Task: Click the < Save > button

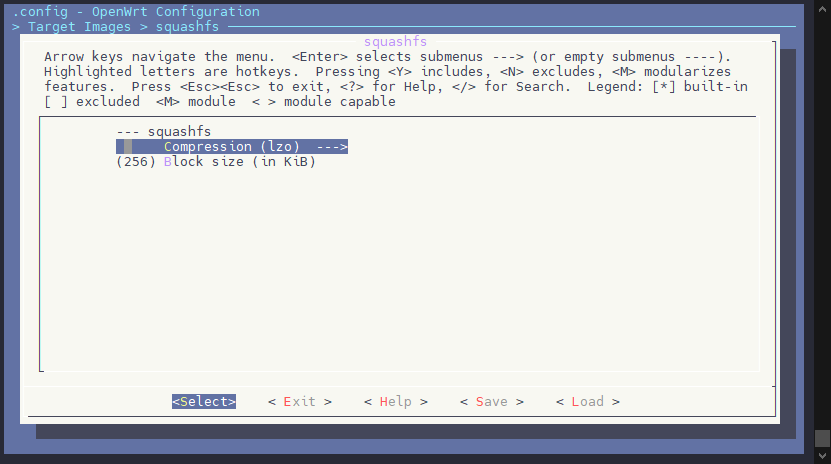Action: (491, 402)
